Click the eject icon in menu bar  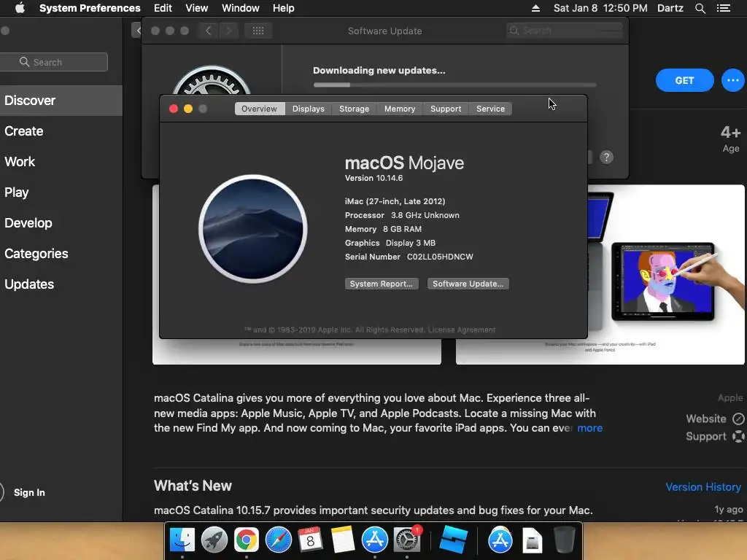(x=535, y=8)
